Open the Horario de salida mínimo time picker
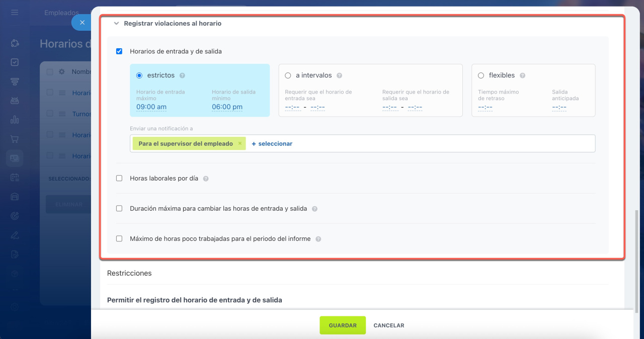This screenshot has height=339, width=644. (x=227, y=107)
